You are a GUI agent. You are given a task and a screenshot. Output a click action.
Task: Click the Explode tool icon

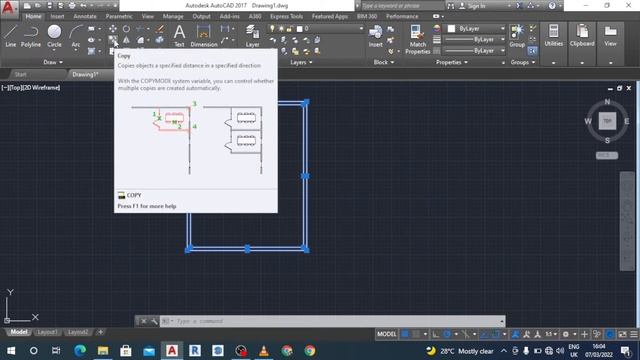tap(160, 40)
